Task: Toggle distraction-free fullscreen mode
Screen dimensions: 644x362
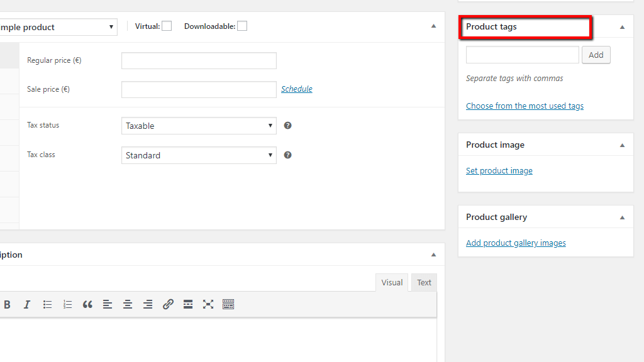Action: click(x=208, y=304)
